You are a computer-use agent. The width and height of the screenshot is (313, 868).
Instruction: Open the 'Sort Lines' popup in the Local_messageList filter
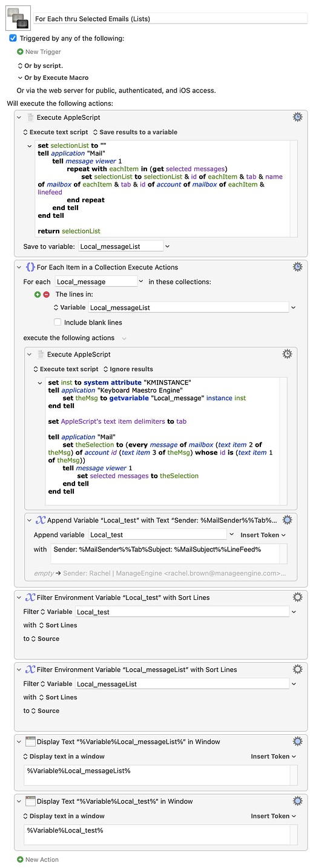[x=58, y=697]
